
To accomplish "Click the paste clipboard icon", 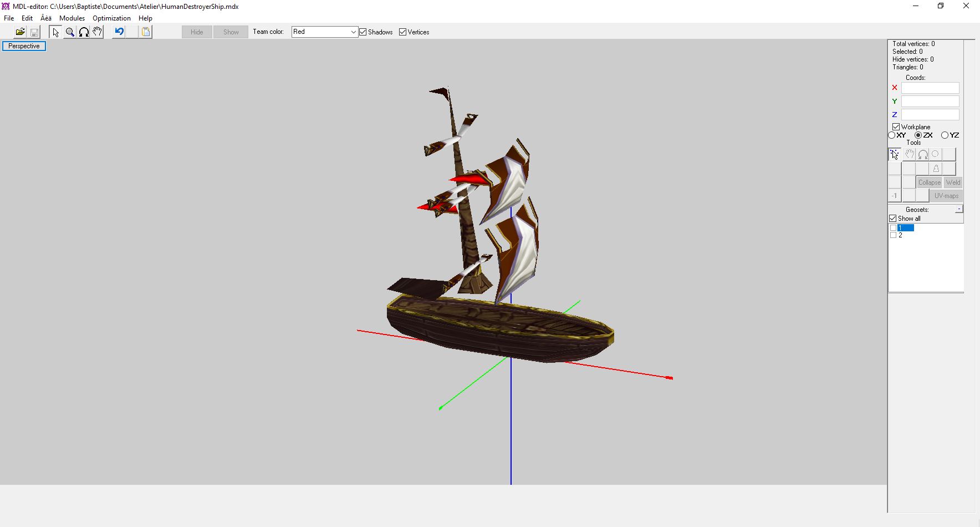I will click(146, 32).
